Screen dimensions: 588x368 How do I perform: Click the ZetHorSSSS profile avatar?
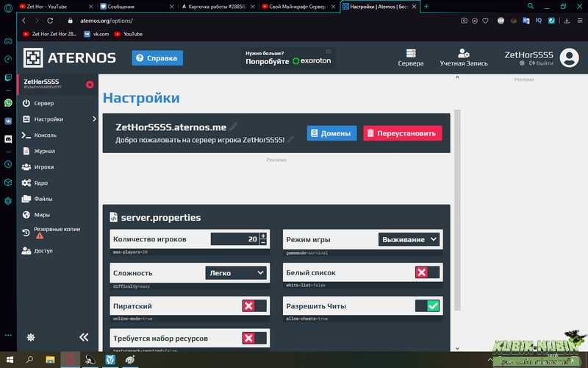(x=569, y=58)
